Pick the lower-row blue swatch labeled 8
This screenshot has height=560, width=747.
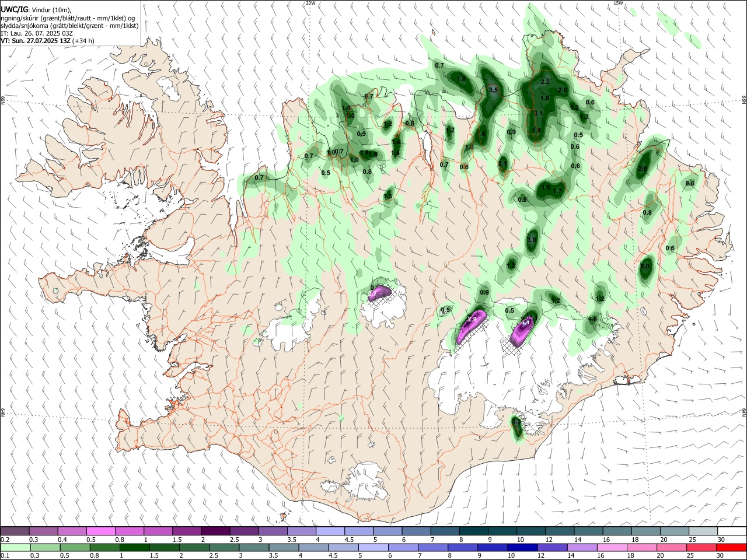pyautogui.click(x=463, y=548)
